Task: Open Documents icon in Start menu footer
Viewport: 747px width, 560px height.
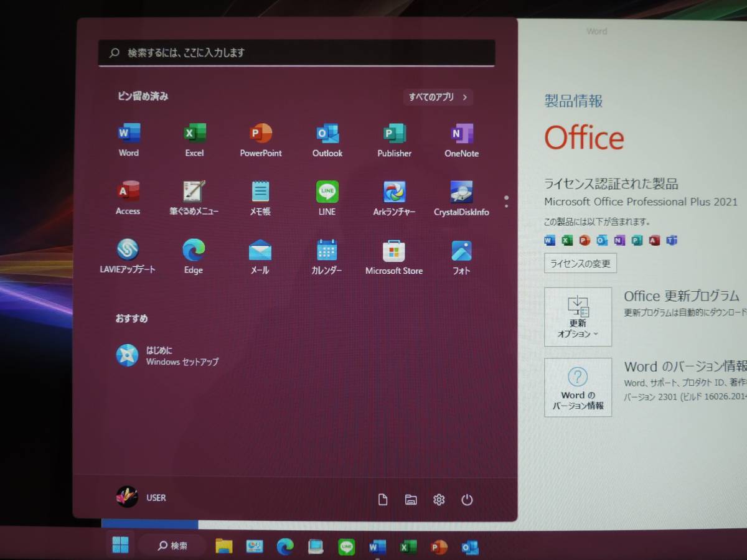Action: (x=383, y=500)
